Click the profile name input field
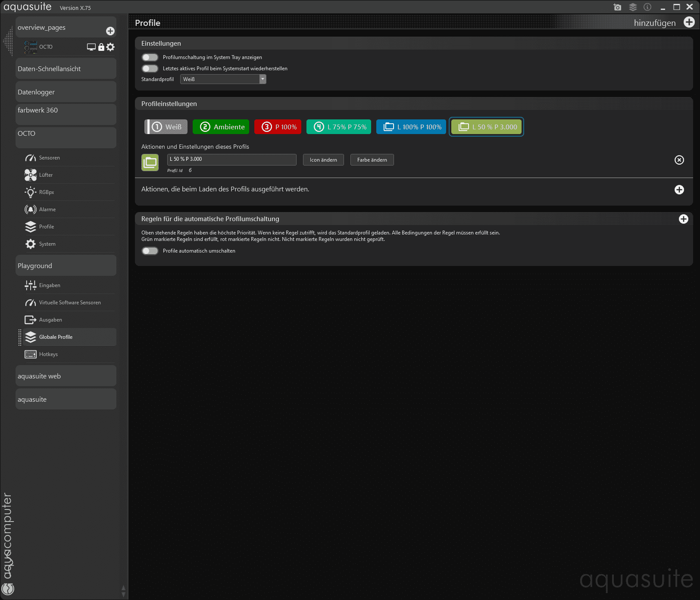This screenshot has width=700, height=600. 232,159
